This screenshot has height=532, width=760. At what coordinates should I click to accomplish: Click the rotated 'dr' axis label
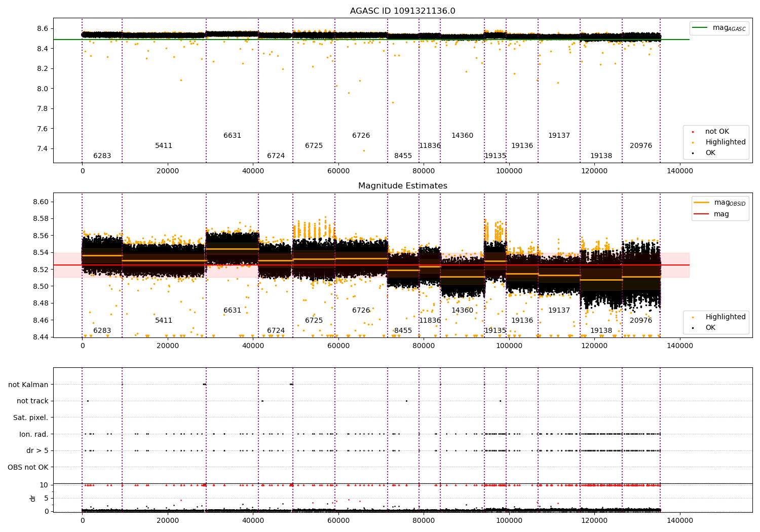point(33,498)
